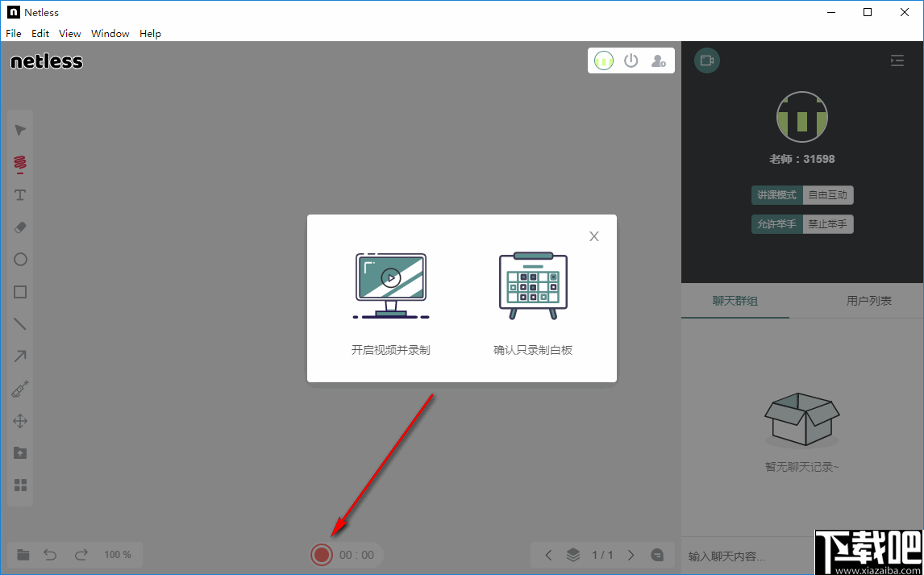Image resolution: width=924 pixels, height=575 pixels.
Task: Expand the sidebar menu at top right
Action: pyautogui.click(x=897, y=60)
